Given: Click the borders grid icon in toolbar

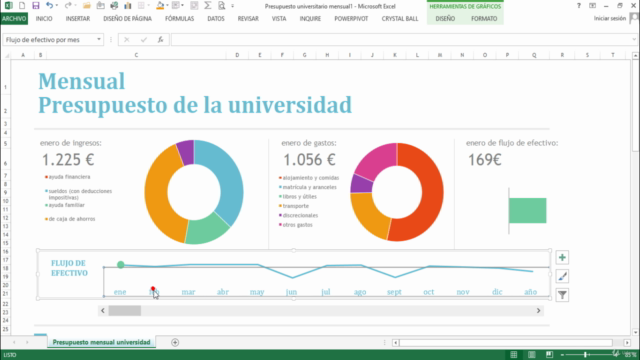Looking at the screenshot, I should (141, 6).
